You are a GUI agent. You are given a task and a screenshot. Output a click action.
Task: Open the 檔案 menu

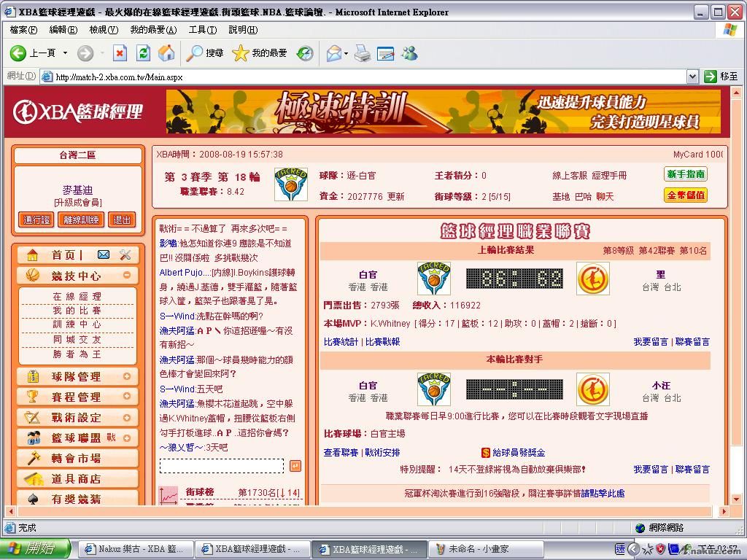(23, 30)
